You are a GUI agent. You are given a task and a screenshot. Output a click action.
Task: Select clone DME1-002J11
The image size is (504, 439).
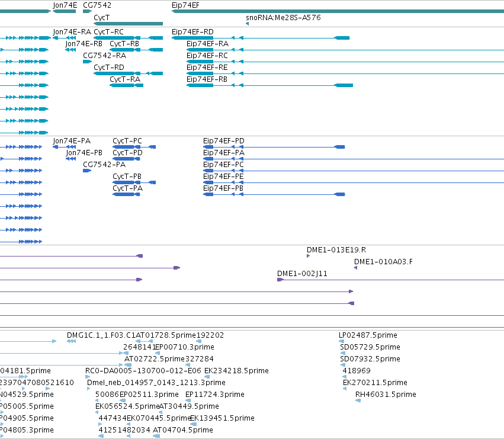(x=302, y=274)
